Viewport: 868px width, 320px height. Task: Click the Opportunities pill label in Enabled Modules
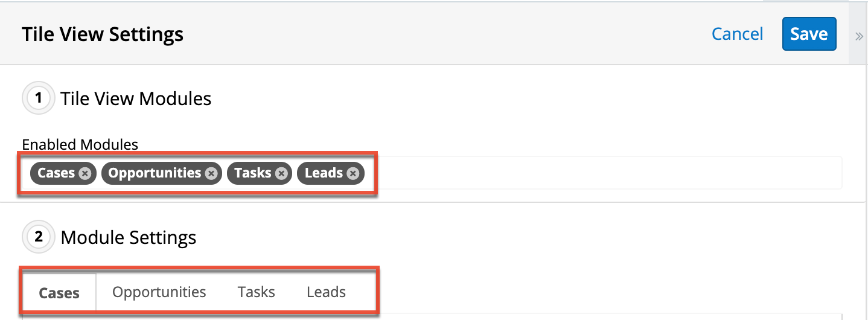(155, 173)
